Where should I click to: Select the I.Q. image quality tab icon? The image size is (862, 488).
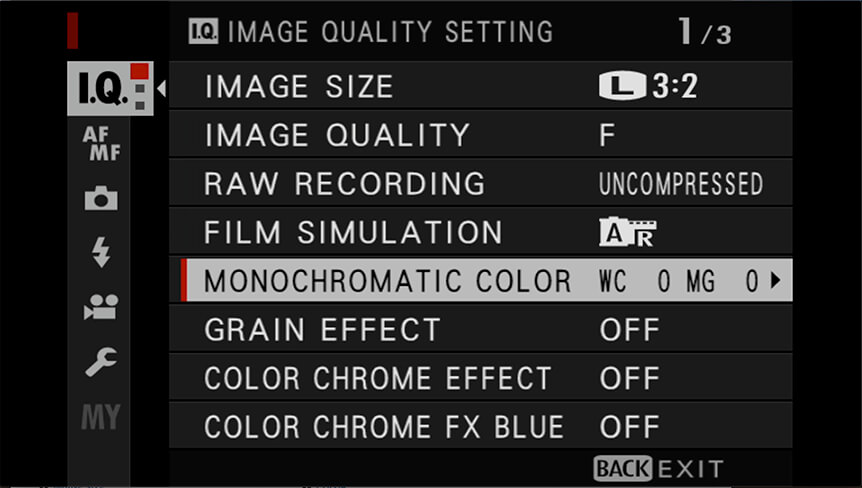point(110,88)
